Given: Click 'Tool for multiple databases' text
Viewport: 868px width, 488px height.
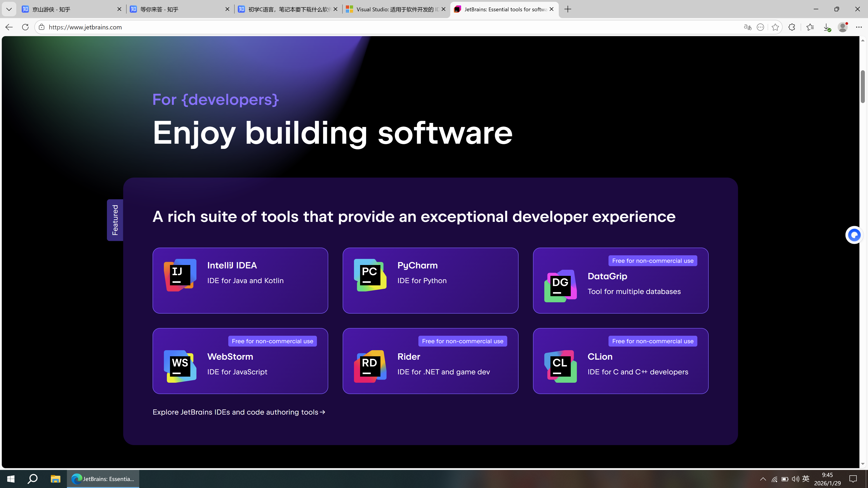Looking at the screenshot, I should [634, 291].
